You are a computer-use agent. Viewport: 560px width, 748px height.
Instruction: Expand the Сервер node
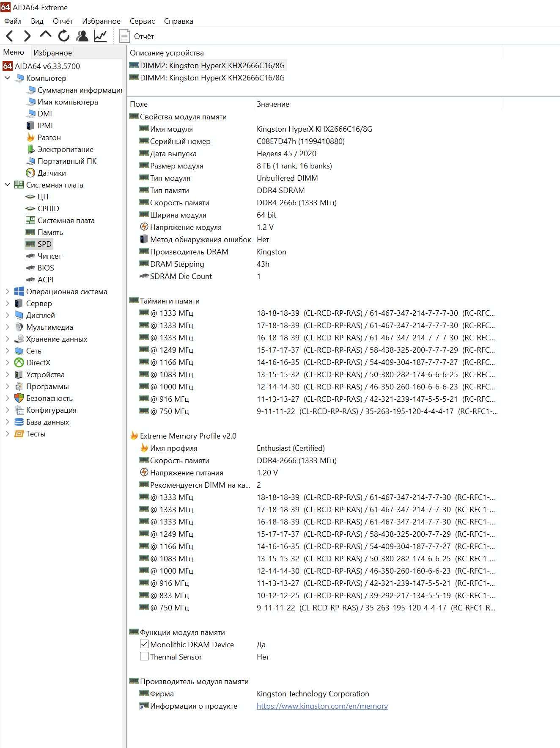[7, 303]
